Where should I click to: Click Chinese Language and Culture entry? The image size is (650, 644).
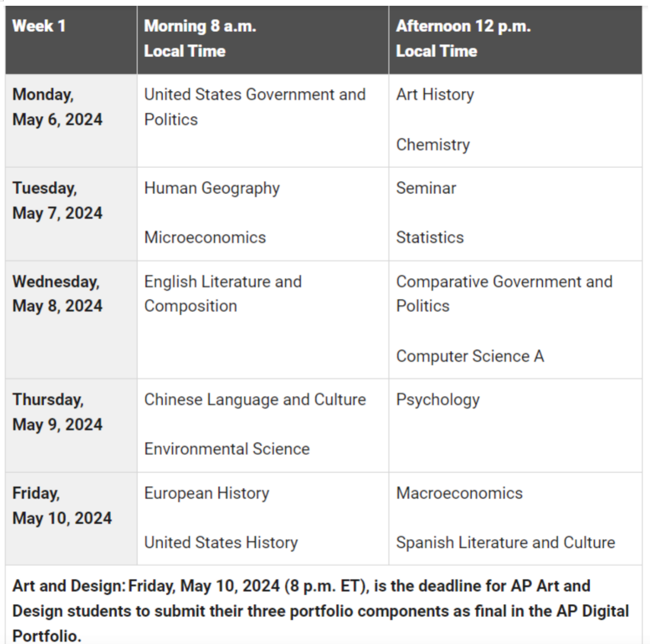click(x=255, y=400)
